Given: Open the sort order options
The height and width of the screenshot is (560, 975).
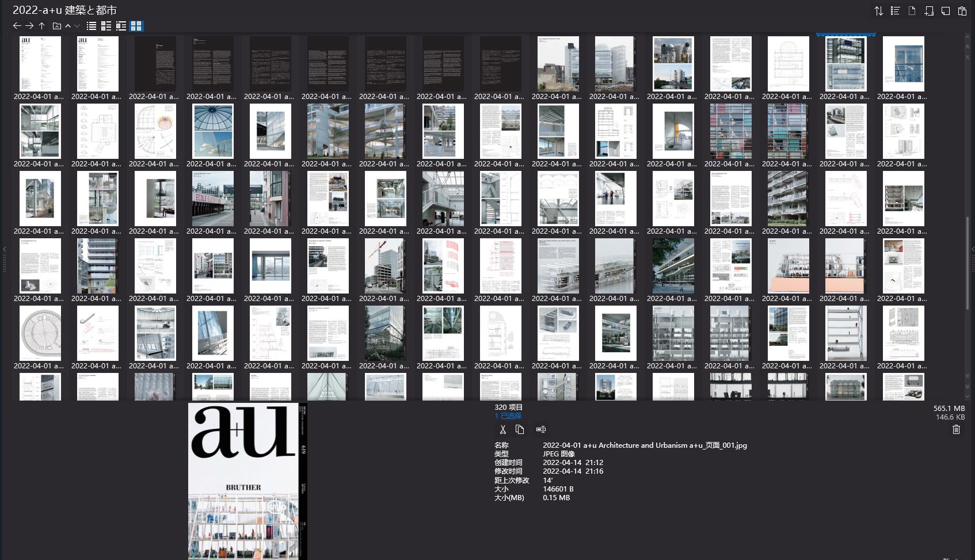Looking at the screenshot, I should [878, 11].
